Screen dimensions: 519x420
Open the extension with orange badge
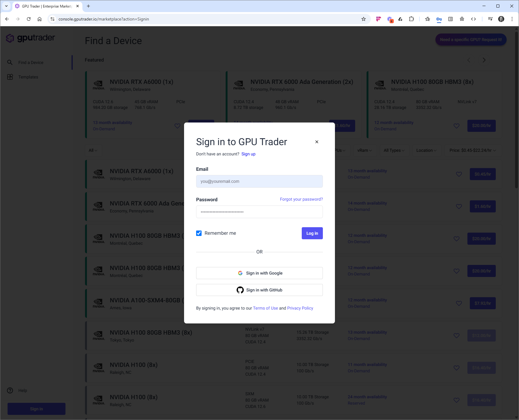pyautogui.click(x=390, y=19)
